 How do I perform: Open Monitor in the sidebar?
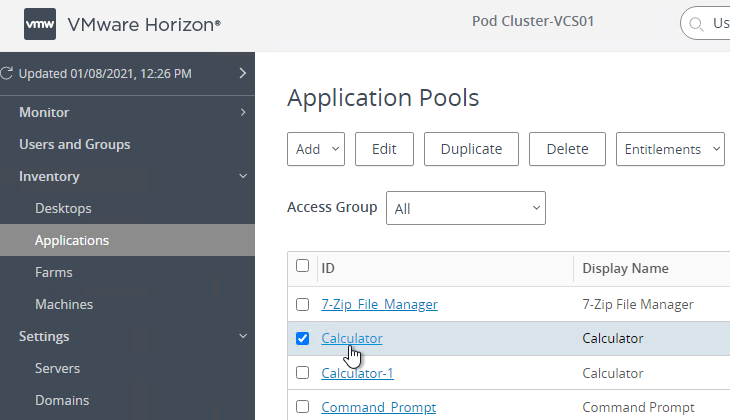(44, 112)
